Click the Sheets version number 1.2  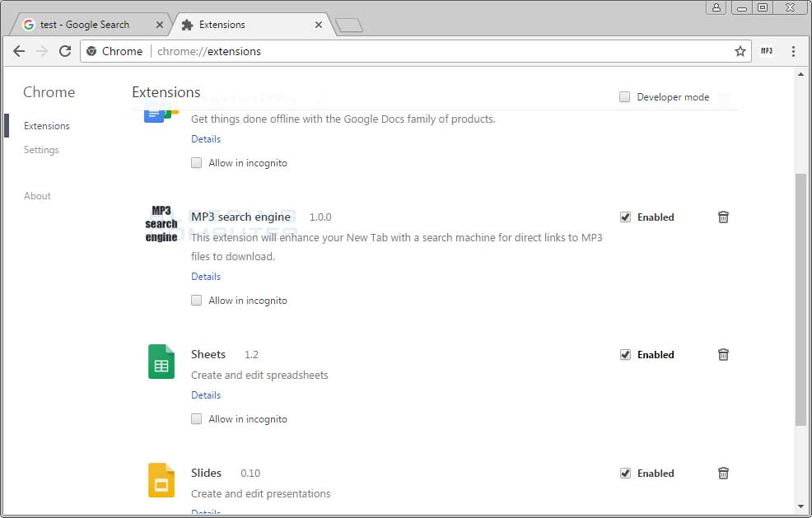[x=251, y=355]
